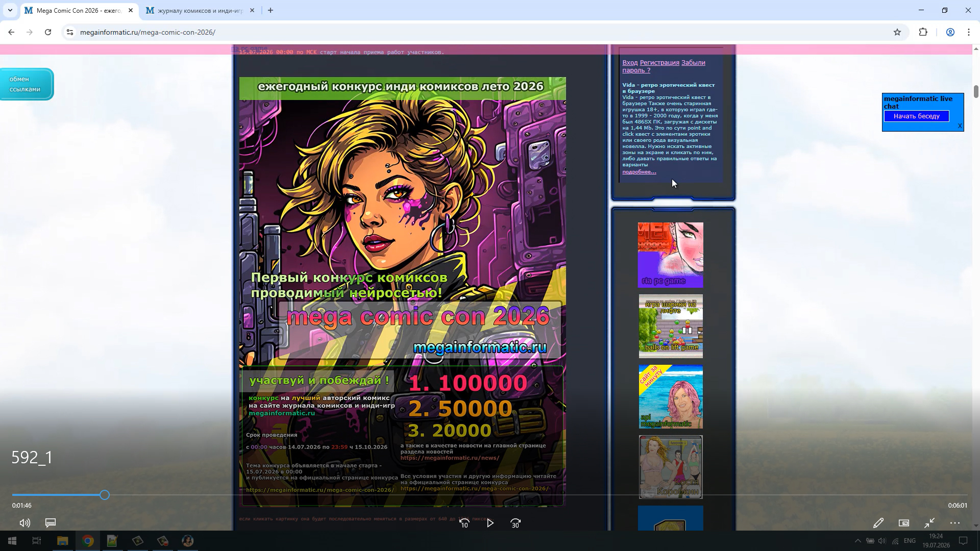Open the Регистрация link
Screen dimensions: 980x551
coord(659,63)
